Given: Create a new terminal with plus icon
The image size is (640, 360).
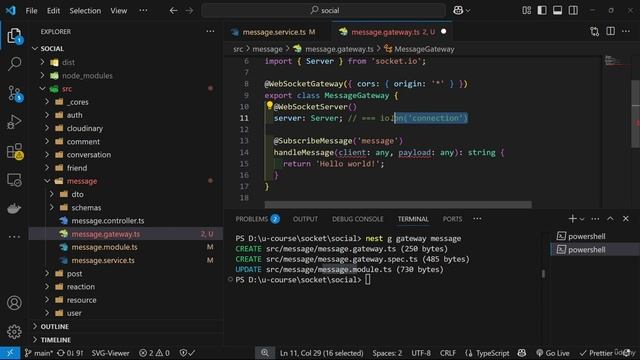Looking at the screenshot, I should tap(572, 219).
